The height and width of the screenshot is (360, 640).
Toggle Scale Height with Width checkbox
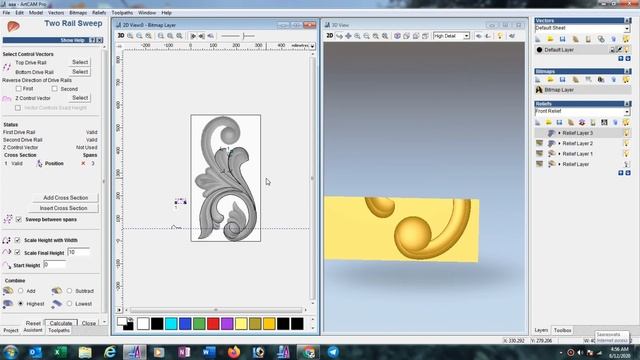[x=18, y=240]
